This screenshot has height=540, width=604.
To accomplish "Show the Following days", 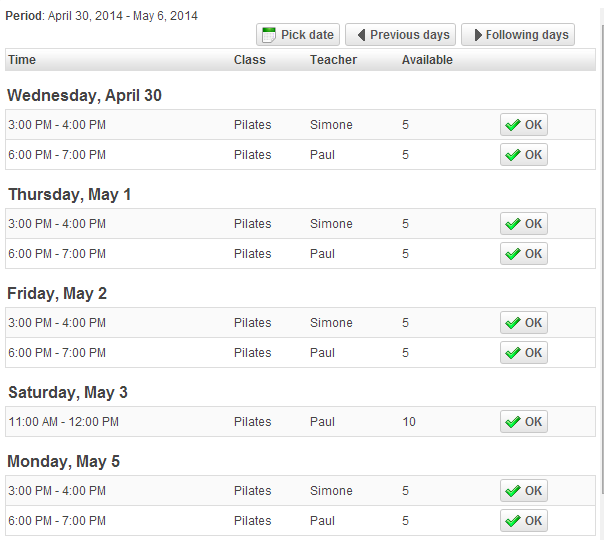I will tap(518, 35).
